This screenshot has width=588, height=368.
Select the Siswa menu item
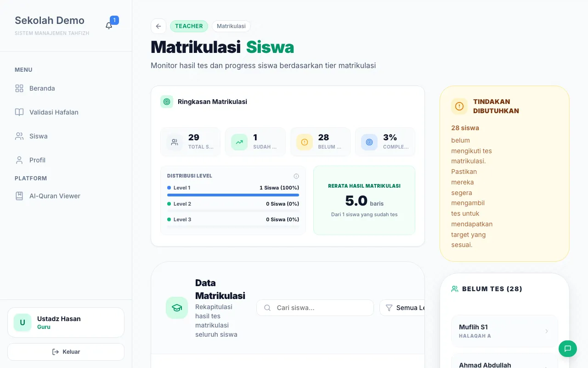(x=66, y=136)
